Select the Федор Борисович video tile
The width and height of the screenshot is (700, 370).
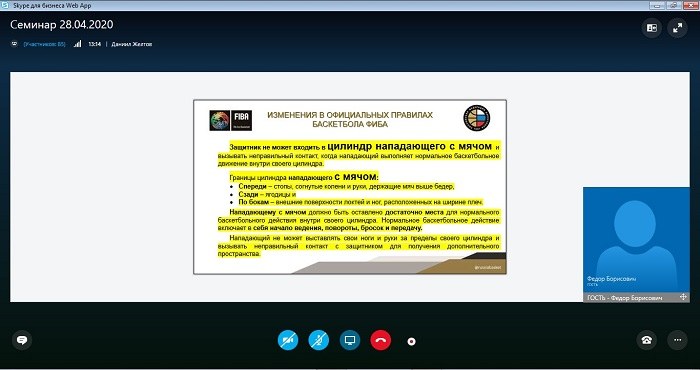point(636,240)
